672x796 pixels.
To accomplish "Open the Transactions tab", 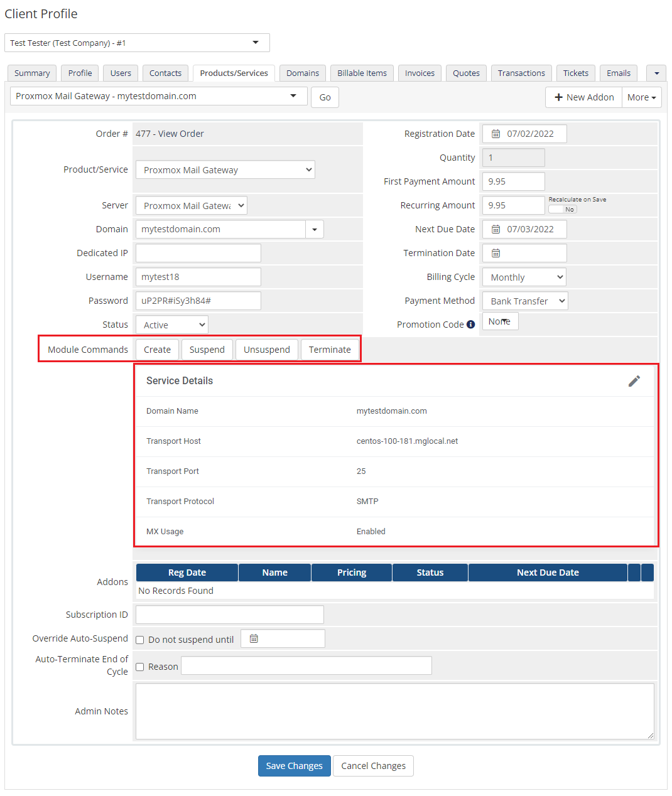I will (521, 73).
